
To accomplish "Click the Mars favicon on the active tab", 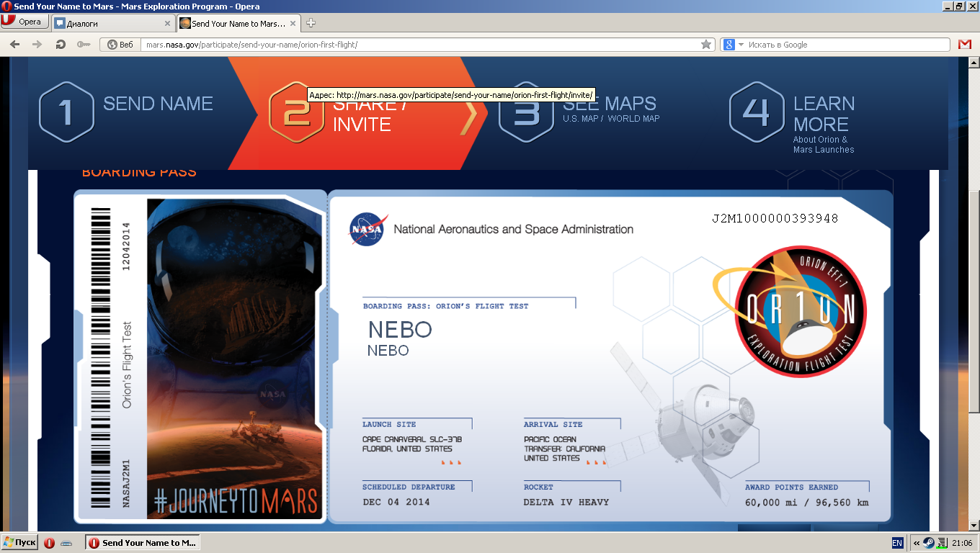I will tap(185, 23).
